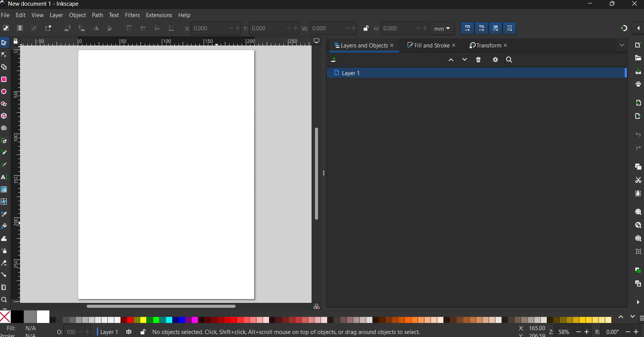Select the Eraser tool

point(4,263)
